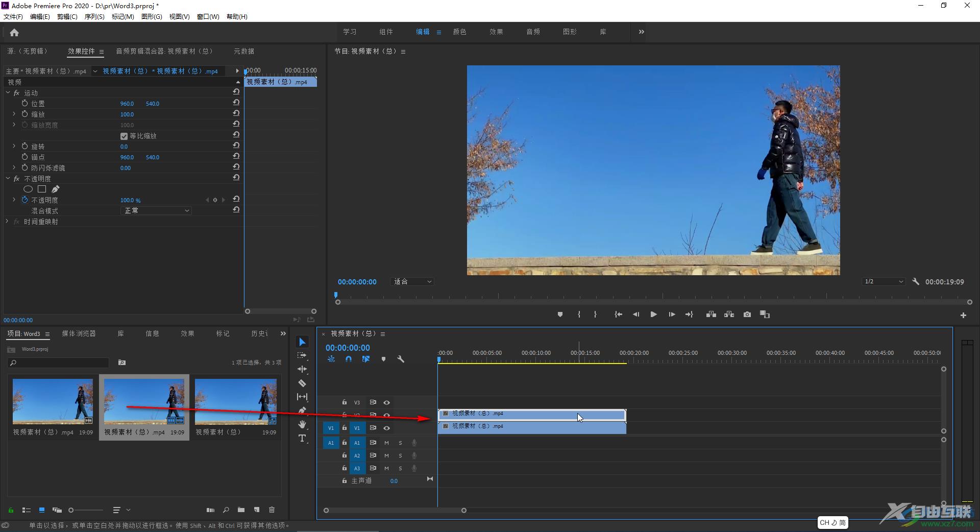Select free draw bezier mask pen
The image size is (980, 532).
click(x=56, y=189)
